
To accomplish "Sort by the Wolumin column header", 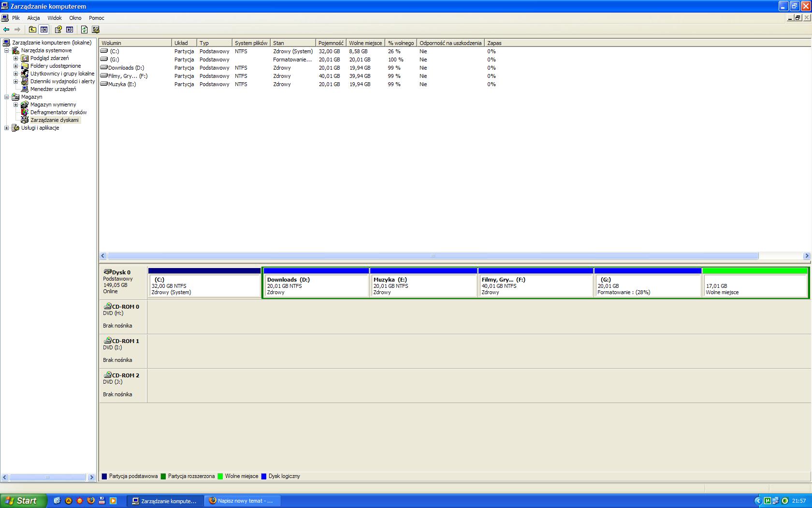I will (135, 43).
